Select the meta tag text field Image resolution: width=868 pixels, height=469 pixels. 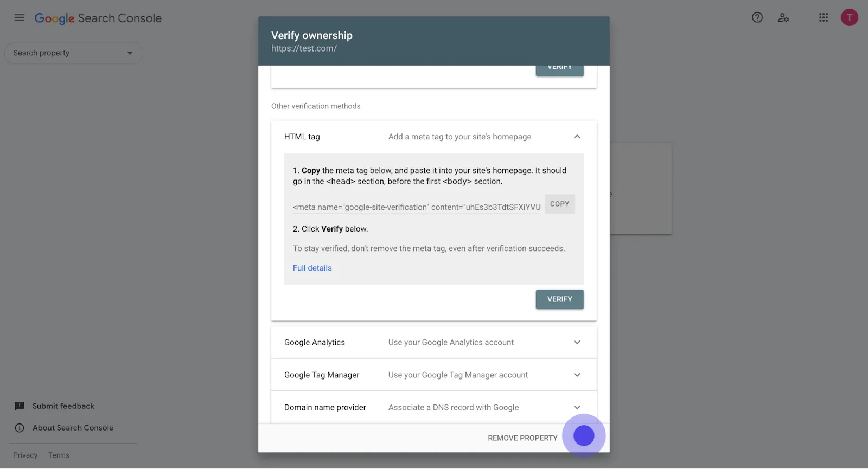417,207
